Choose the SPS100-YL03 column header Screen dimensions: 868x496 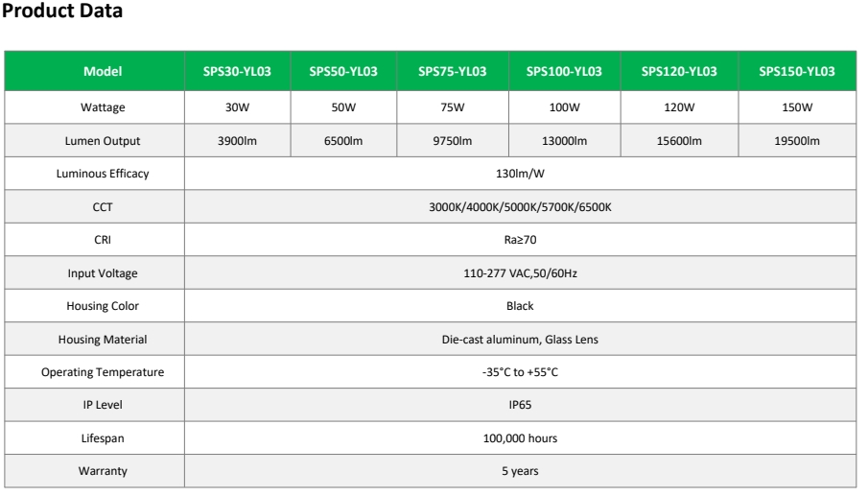coord(565,71)
